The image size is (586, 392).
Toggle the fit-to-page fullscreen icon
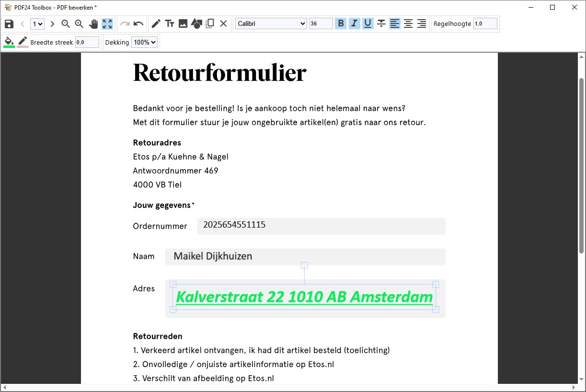click(107, 23)
